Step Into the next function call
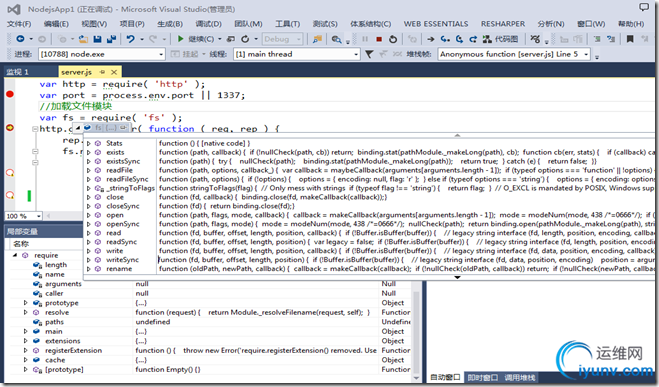This screenshot has height=387, width=659. (445, 39)
